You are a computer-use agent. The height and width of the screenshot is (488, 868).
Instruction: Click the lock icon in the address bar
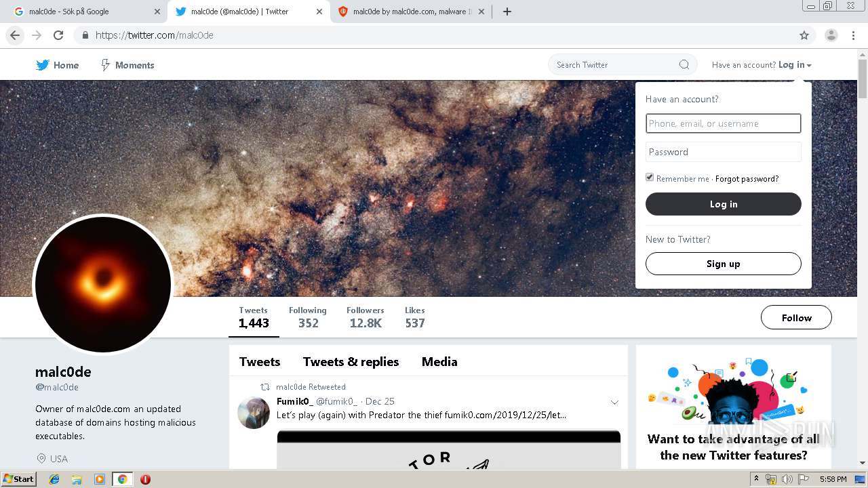(x=85, y=35)
